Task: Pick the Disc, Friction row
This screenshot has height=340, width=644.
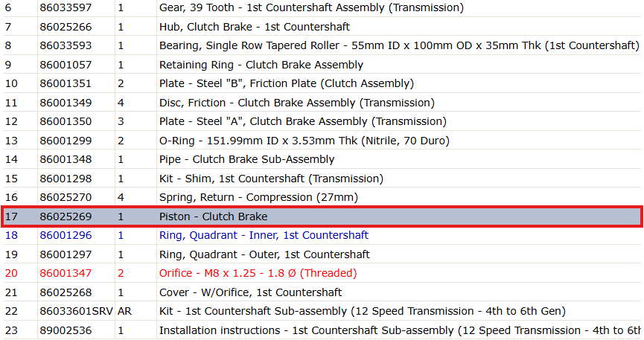Action: coord(322,103)
